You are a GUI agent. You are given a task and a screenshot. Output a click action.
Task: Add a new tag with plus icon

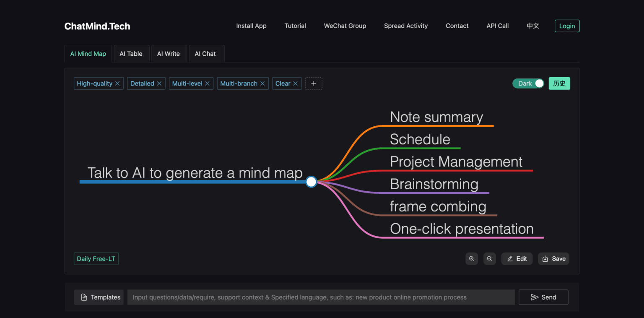[x=314, y=83]
